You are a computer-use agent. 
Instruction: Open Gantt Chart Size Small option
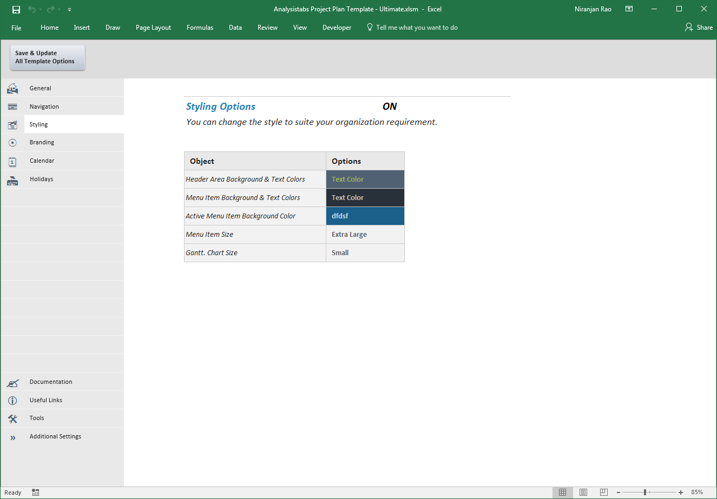pos(365,252)
